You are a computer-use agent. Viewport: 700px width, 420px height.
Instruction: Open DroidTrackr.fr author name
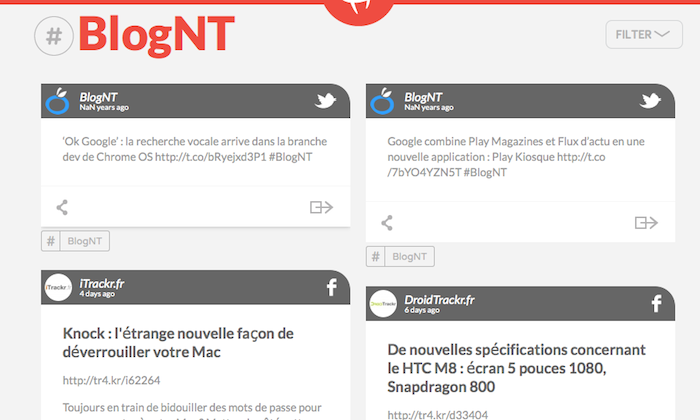pos(440,299)
